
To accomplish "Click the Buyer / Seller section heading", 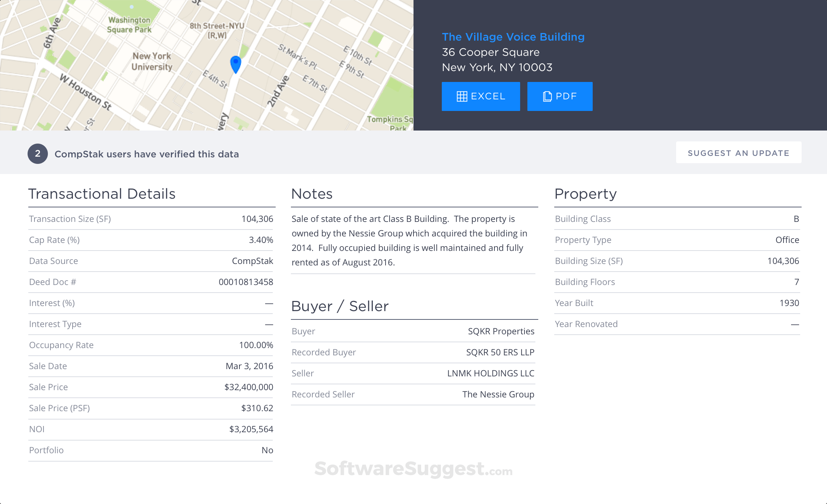I will coord(340,306).
